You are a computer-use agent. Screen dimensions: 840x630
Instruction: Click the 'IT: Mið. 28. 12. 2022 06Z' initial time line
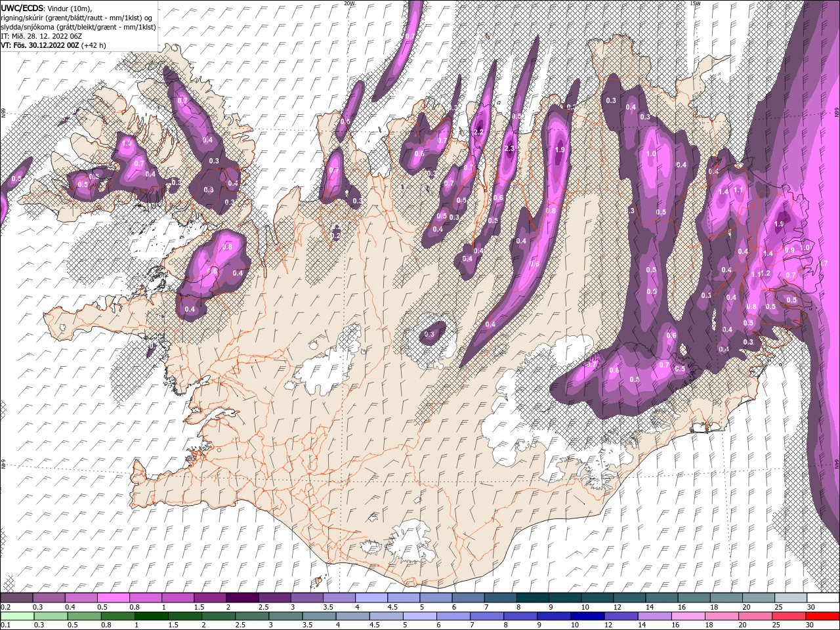point(40,35)
